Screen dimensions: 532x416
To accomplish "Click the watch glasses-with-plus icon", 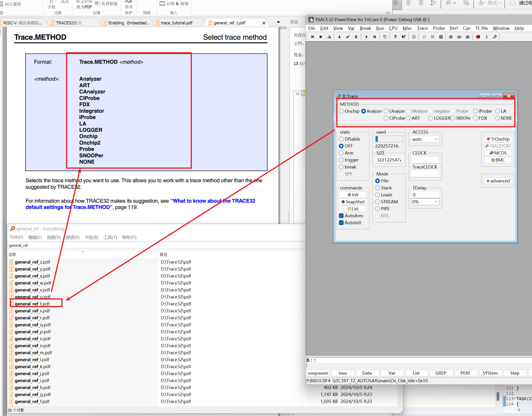I will pyautogui.click(x=451, y=37).
